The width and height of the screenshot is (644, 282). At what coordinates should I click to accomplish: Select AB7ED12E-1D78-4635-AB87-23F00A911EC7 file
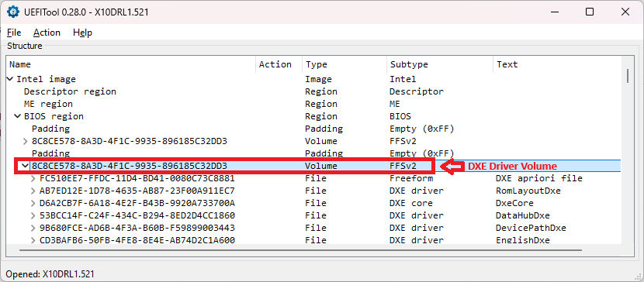[x=137, y=191]
